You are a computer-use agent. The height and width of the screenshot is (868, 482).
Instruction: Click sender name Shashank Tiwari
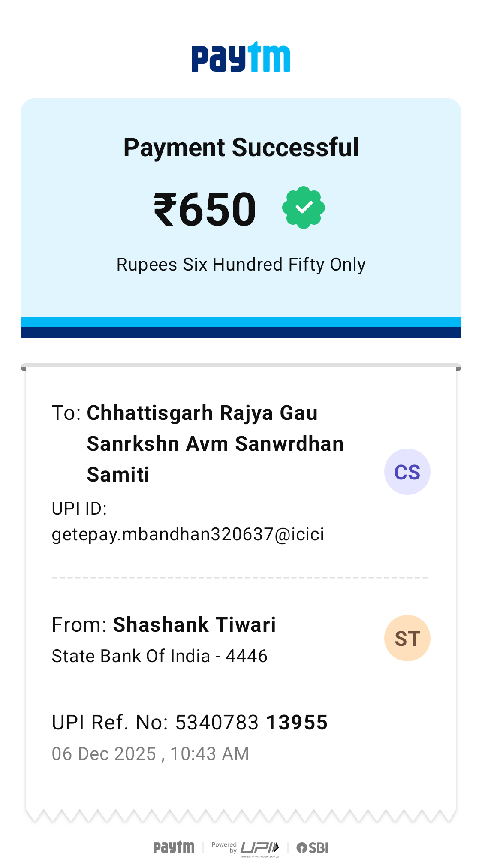tap(194, 625)
